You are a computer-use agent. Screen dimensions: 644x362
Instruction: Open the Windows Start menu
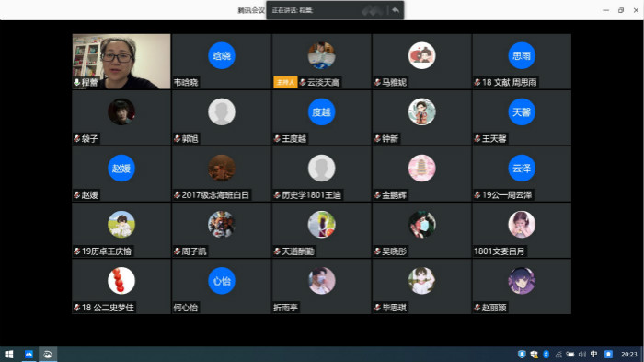click(x=8, y=355)
